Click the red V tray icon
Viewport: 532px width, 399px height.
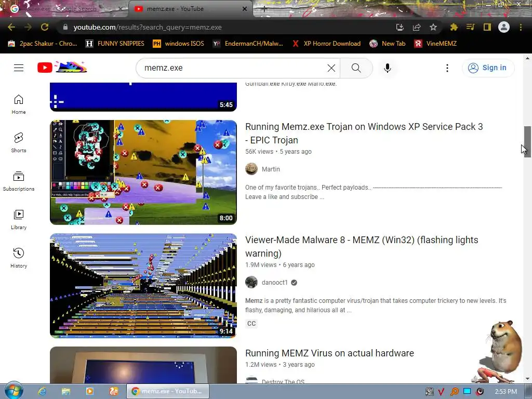441,392
